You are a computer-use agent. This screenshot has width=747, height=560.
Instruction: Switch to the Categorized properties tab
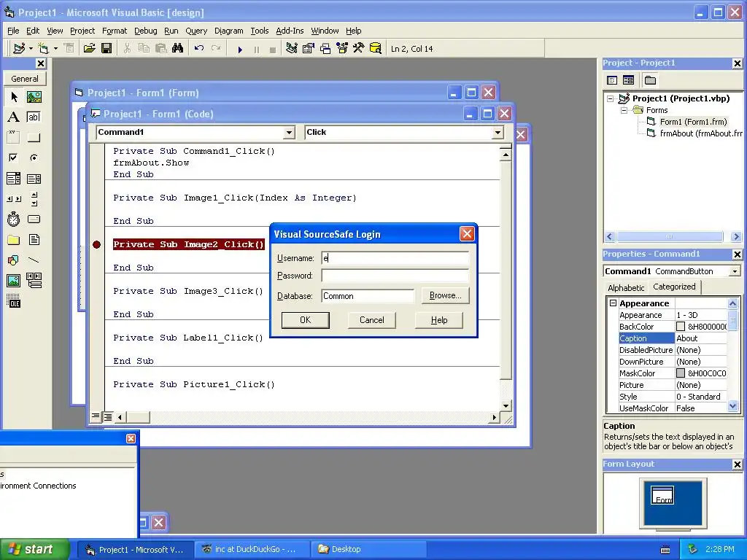[x=674, y=287]
